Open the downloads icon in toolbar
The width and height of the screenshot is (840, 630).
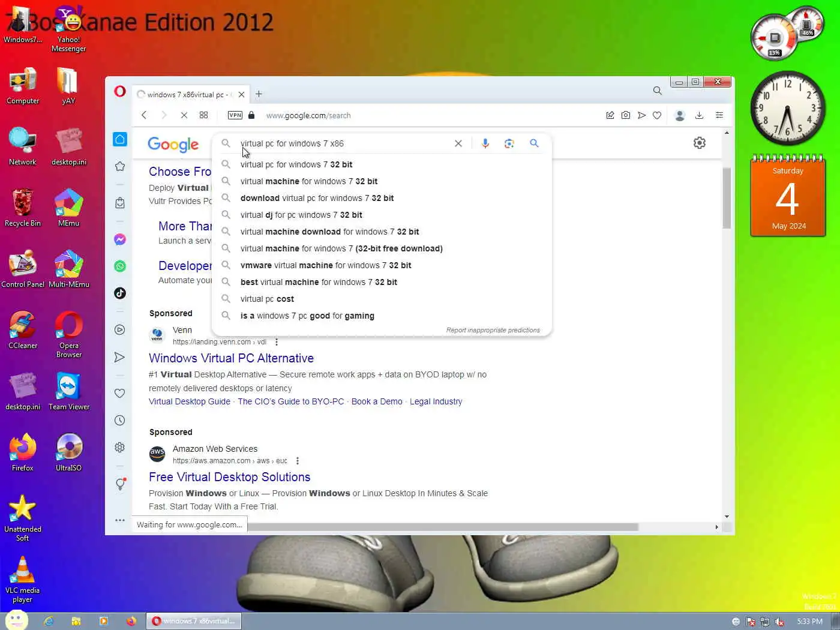click(699, 115)
